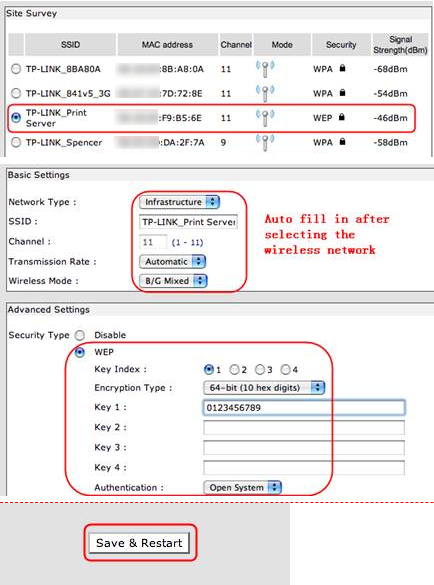434x585 pixels.
Task: Click the SSID input field
Action: coord(188,222)
